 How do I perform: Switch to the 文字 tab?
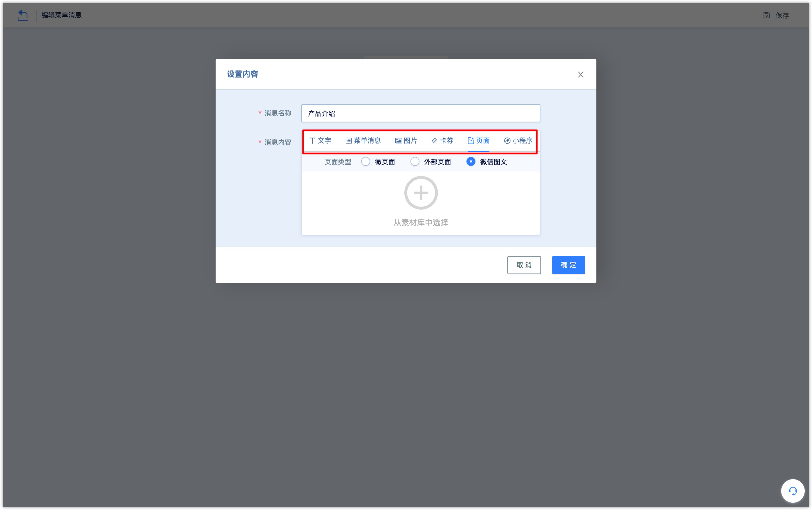tap(320, 141)
